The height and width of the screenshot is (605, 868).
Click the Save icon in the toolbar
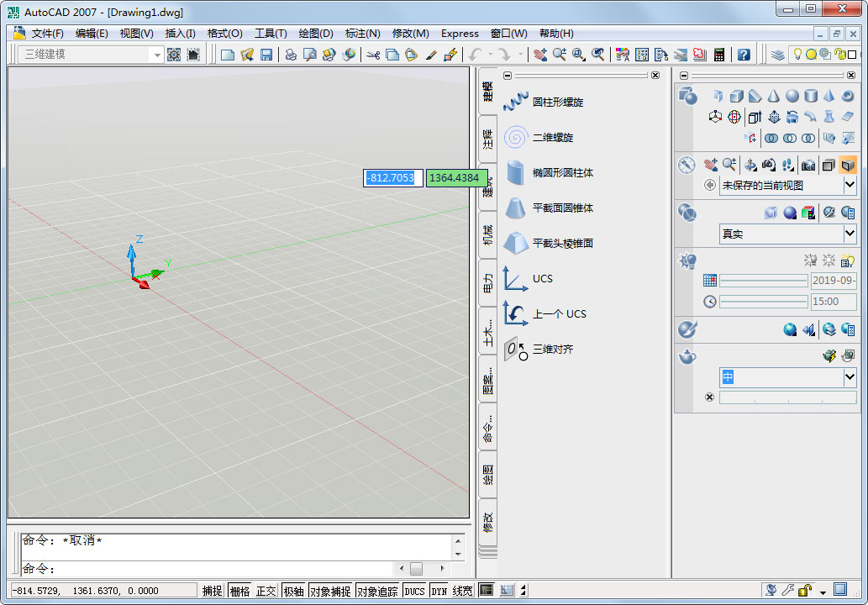(x=266, y=55)
